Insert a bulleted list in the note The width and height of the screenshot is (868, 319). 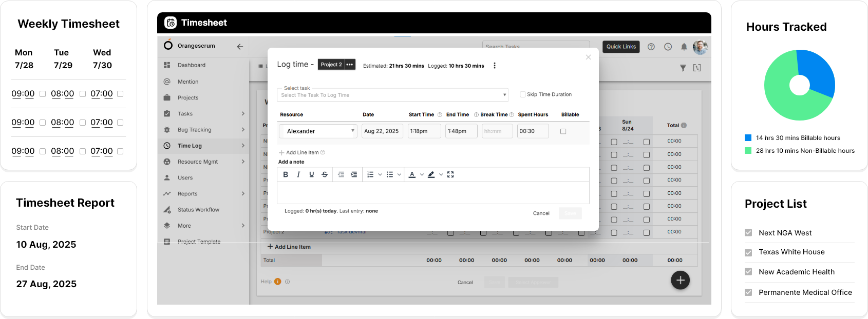tap(390, 174)
